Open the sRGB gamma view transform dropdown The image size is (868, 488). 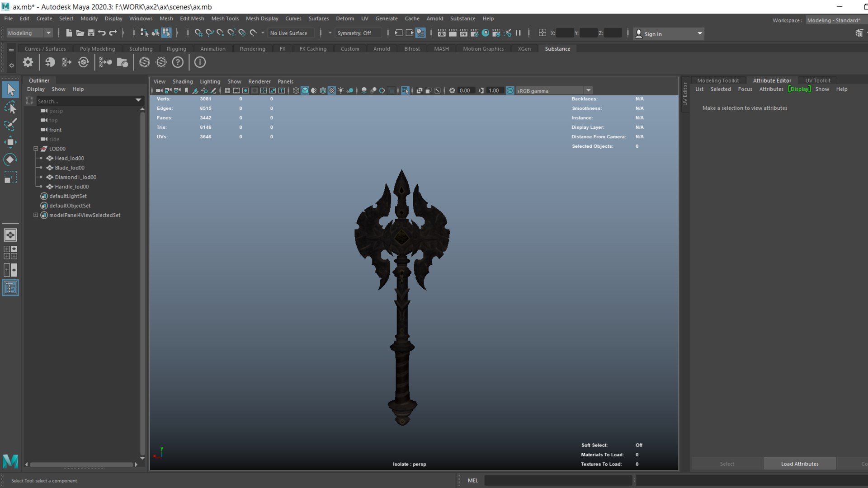coord(554,90)
